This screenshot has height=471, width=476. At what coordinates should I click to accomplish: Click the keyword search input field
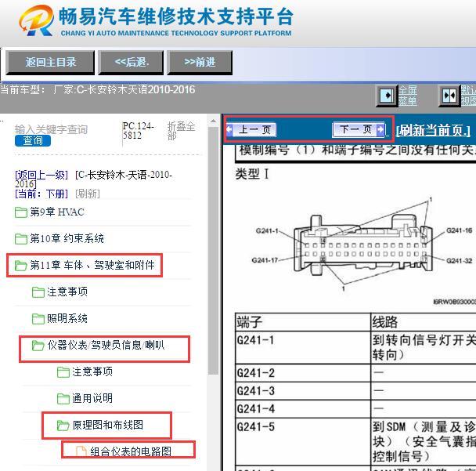click(x=51, y=129)
